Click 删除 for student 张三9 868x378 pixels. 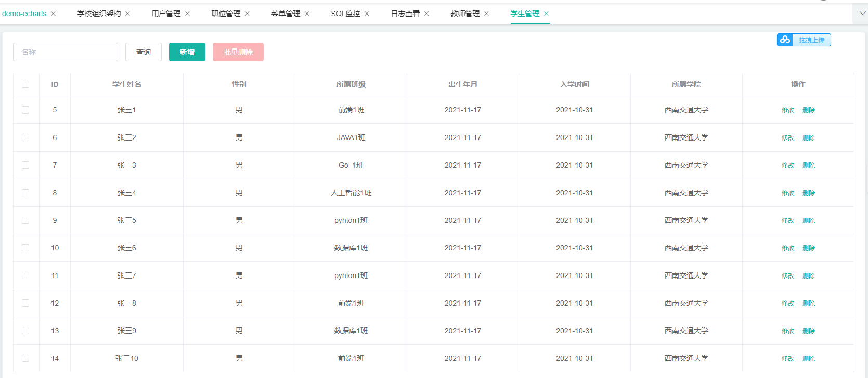(x=809, y=331)
